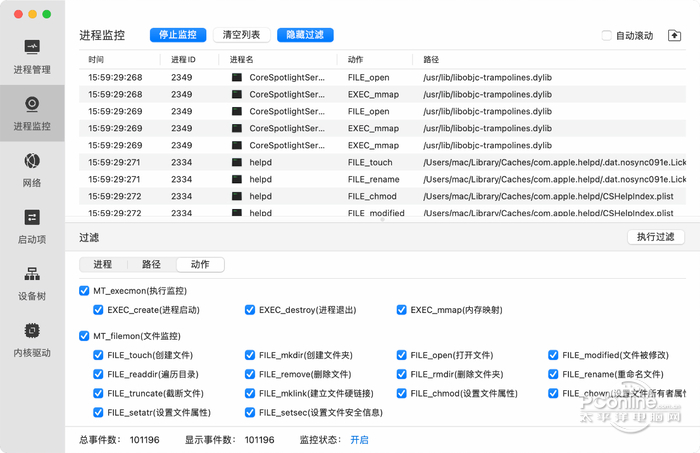Uncheck FILE_mklink(建立文件硬链接)
The image size is (700, 453).
tap(250, 393)
